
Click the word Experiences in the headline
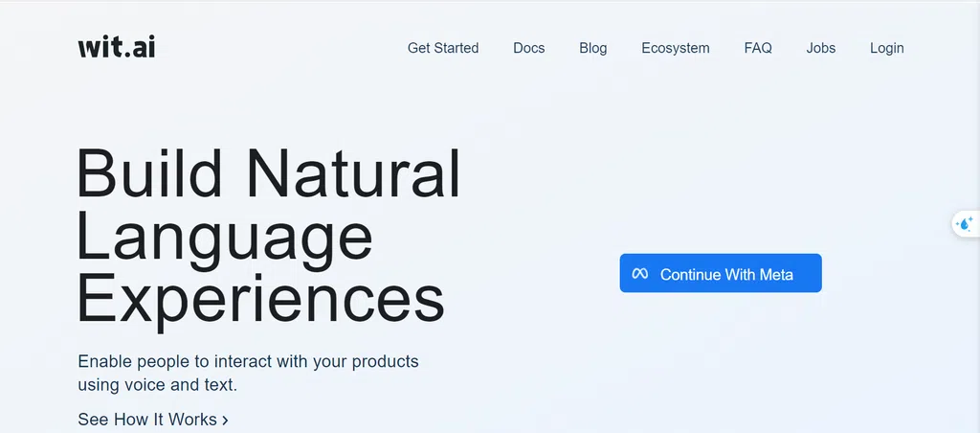pyautogui.click(x=261, y=298)
